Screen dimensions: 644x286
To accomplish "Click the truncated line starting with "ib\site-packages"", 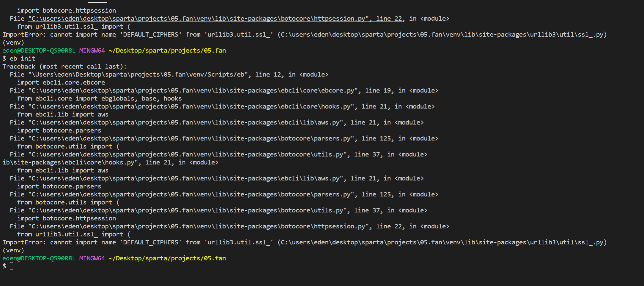I will coord(110,162).
